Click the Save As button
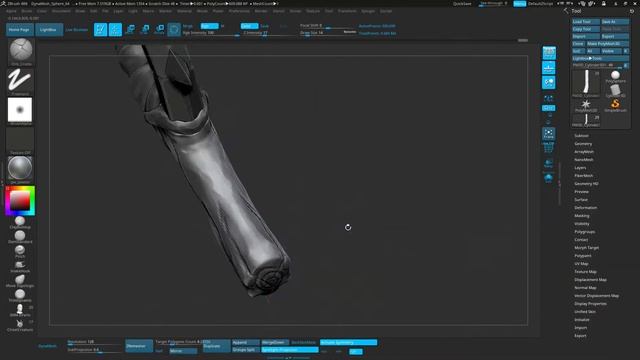640x360 pixels. (x=615, y=22)
